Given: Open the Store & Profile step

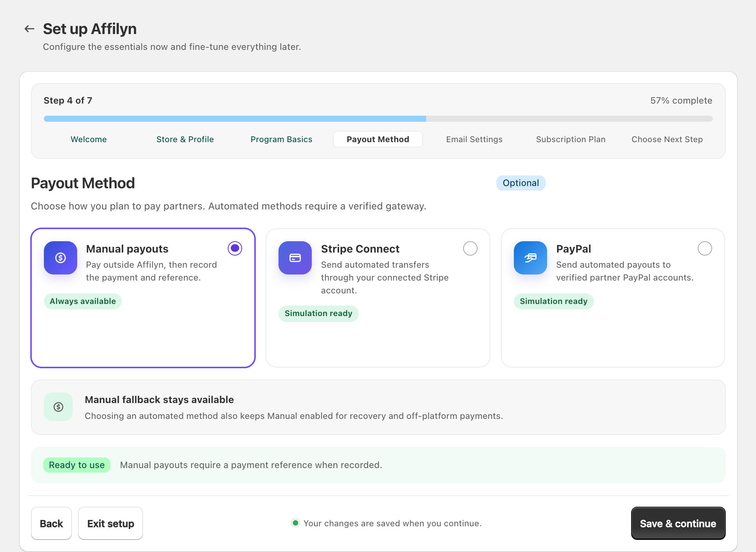Looking at the screenshot, I should pyautogui.click(x=185, y=140).
